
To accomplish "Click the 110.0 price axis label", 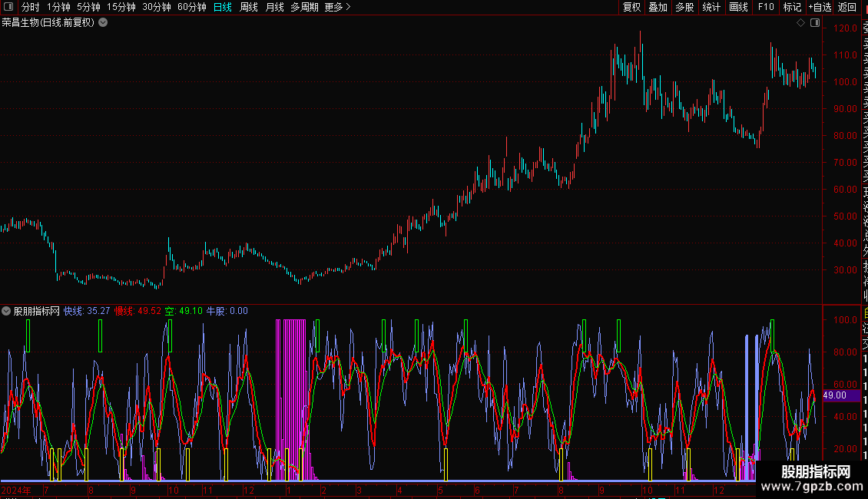I will (x=845, y=55).
